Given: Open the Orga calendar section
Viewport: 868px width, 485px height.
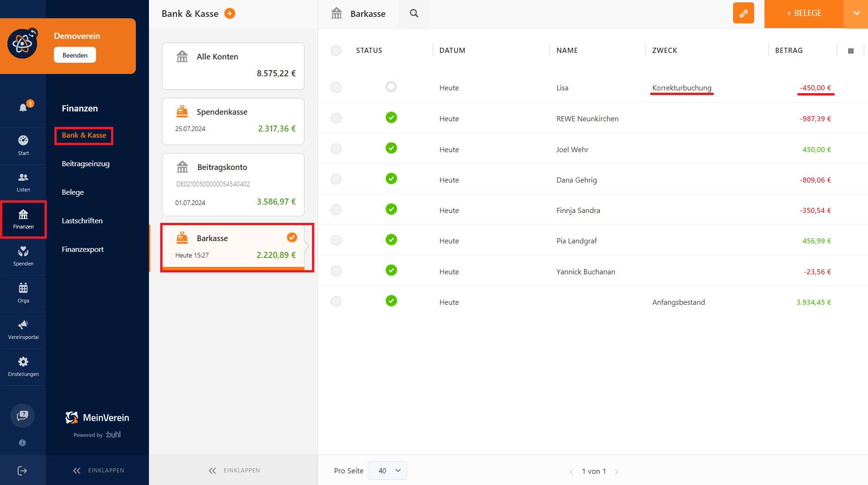Looking at the screenshot, I should pos(23,294).
